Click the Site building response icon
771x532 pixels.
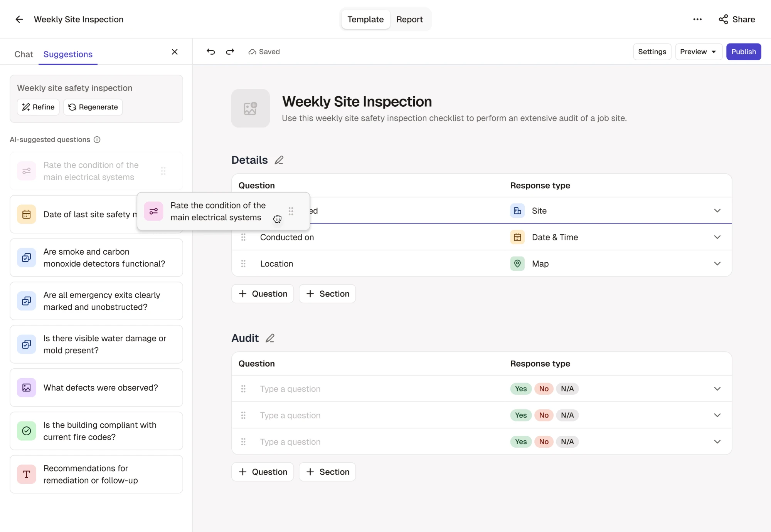click(517, 211)
